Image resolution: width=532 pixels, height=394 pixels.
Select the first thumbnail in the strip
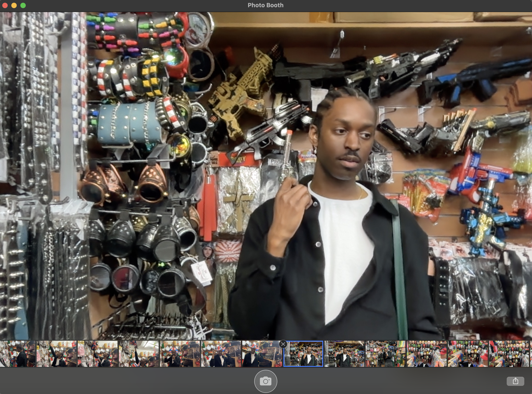click(17, 354)
